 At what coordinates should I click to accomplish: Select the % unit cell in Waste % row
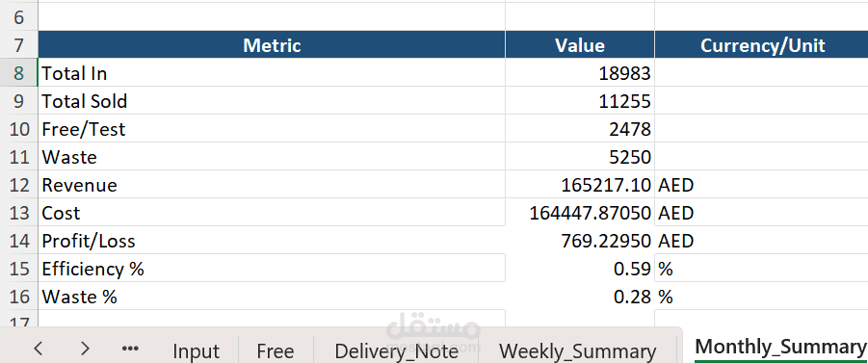(762, 297)
